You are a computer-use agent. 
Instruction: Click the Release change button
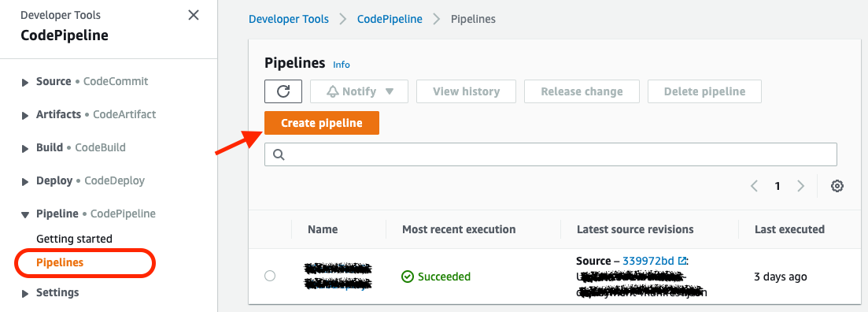tap(582, 91)
